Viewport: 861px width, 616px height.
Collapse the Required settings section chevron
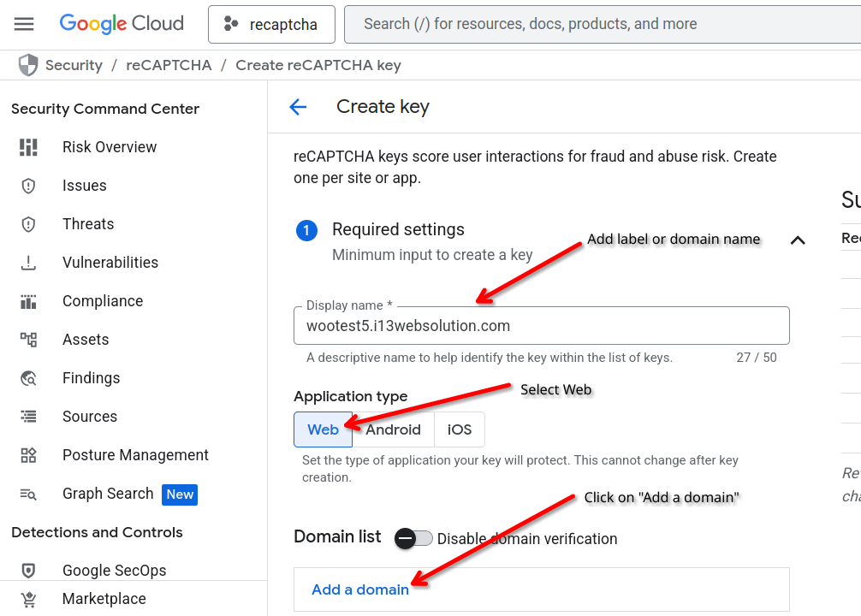point(798,240)
